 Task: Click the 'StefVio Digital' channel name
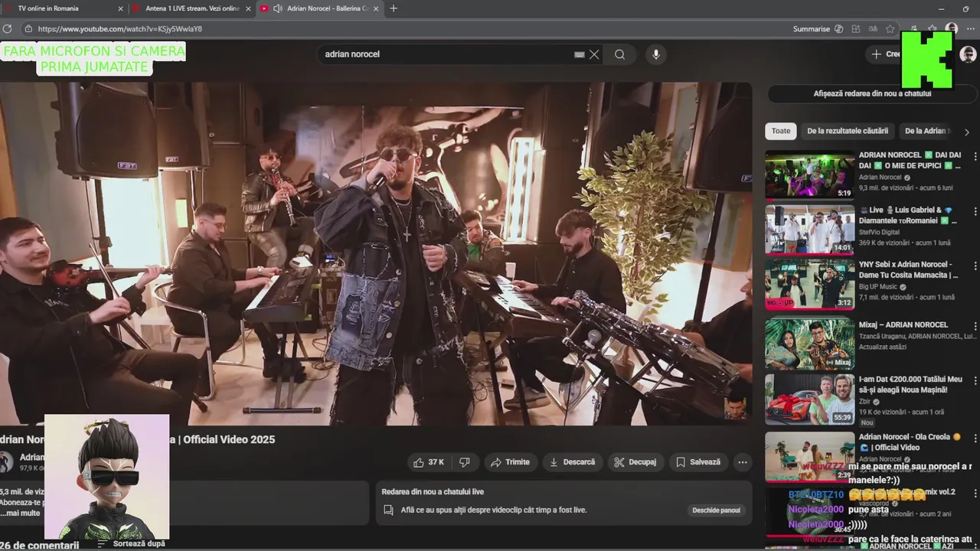tap(879, 232)
